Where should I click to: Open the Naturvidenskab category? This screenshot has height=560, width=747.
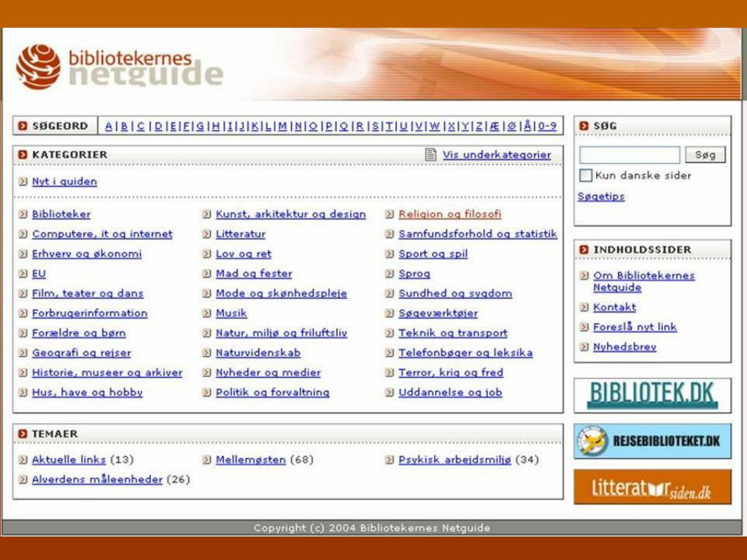[x=258, y=353]
